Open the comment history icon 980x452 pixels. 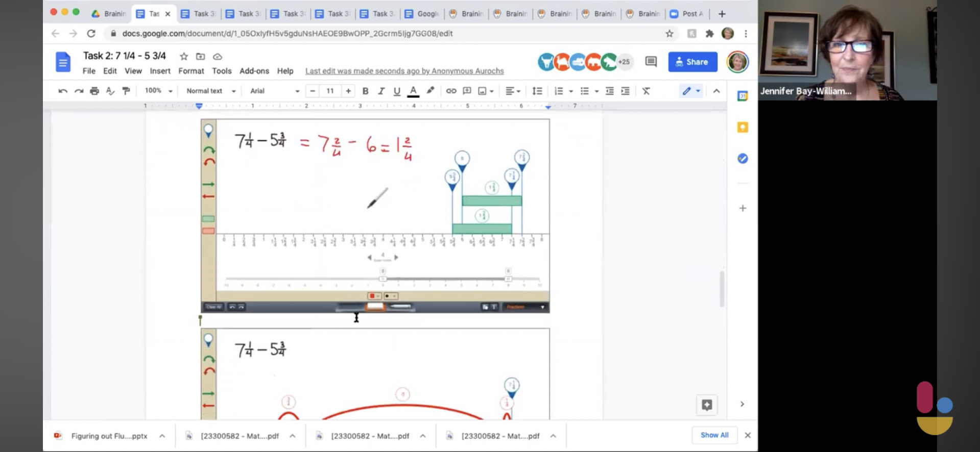(651, 62)
